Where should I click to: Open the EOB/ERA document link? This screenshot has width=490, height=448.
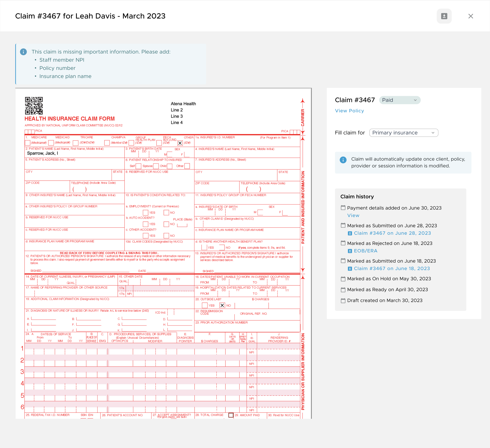click(365, 251)
